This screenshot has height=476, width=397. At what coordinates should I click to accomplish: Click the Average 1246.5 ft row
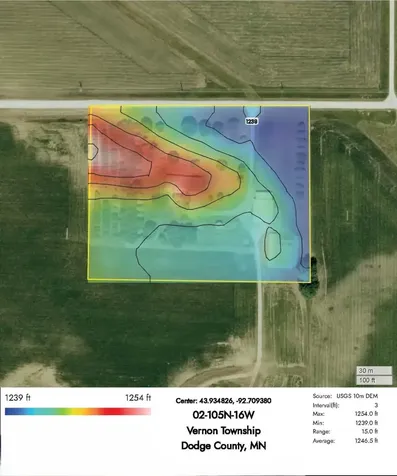(x=345, y=441)
